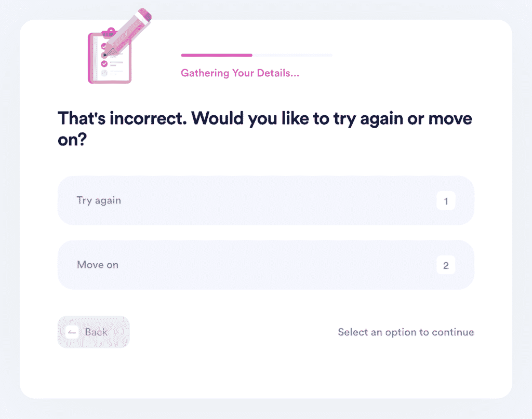Choose the Move on option
This screenshot has height=419, width=532.
[x=265, y=265]
